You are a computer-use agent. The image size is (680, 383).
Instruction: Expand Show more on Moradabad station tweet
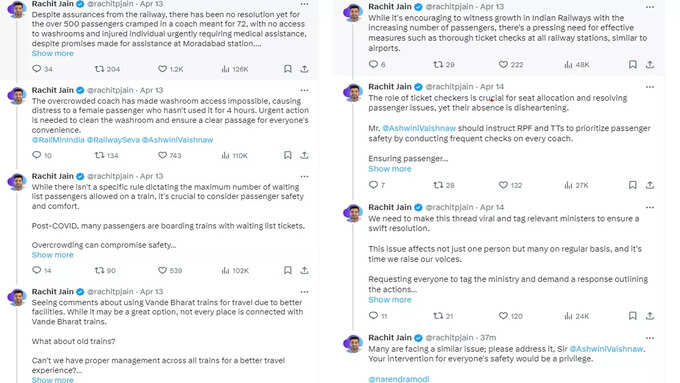coord(52,53)
